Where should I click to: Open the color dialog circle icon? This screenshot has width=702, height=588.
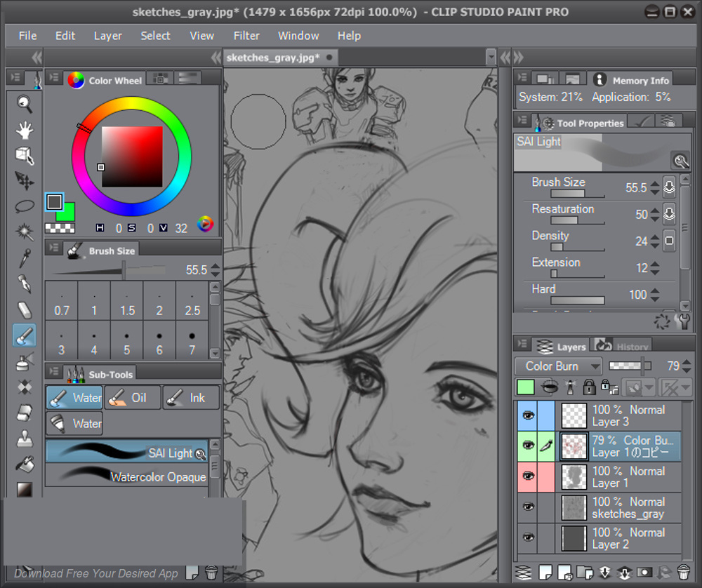click(206, 225)
